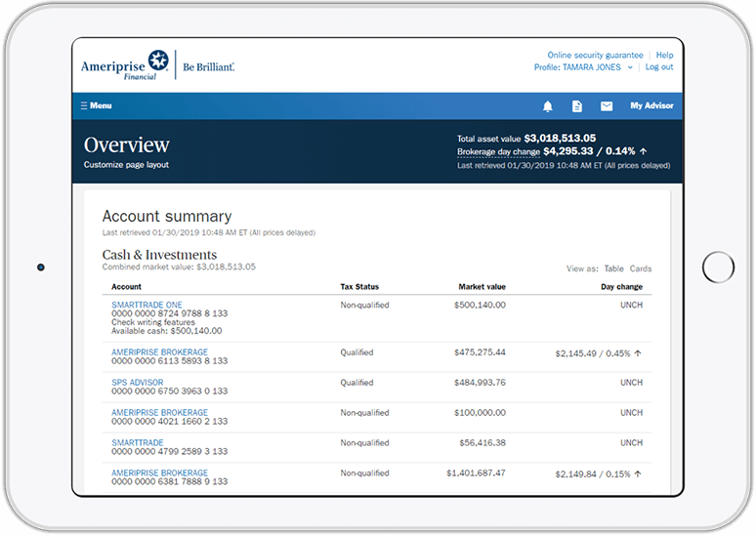Expand the Profile: TAMARA JONES dropdown
The height and width of the screenshot is (536, 756).
[x=584, y=67]
